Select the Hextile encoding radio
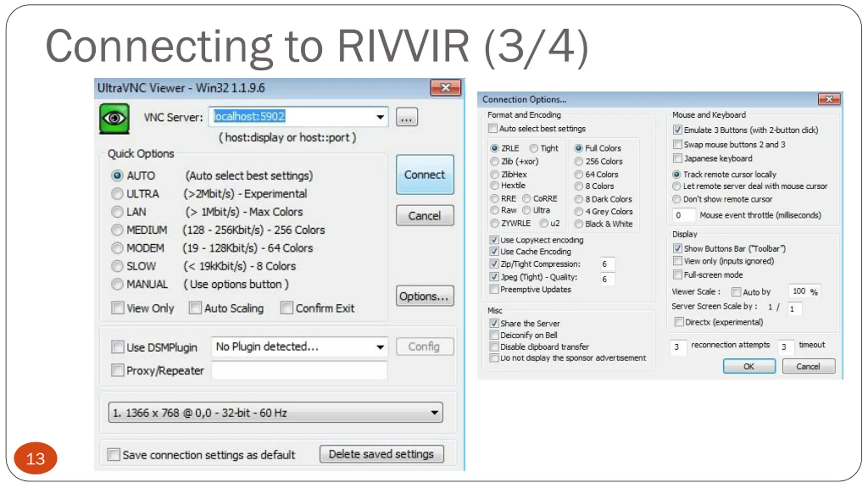The width and height of the screenshot is (868, 488). pos(494,185)
